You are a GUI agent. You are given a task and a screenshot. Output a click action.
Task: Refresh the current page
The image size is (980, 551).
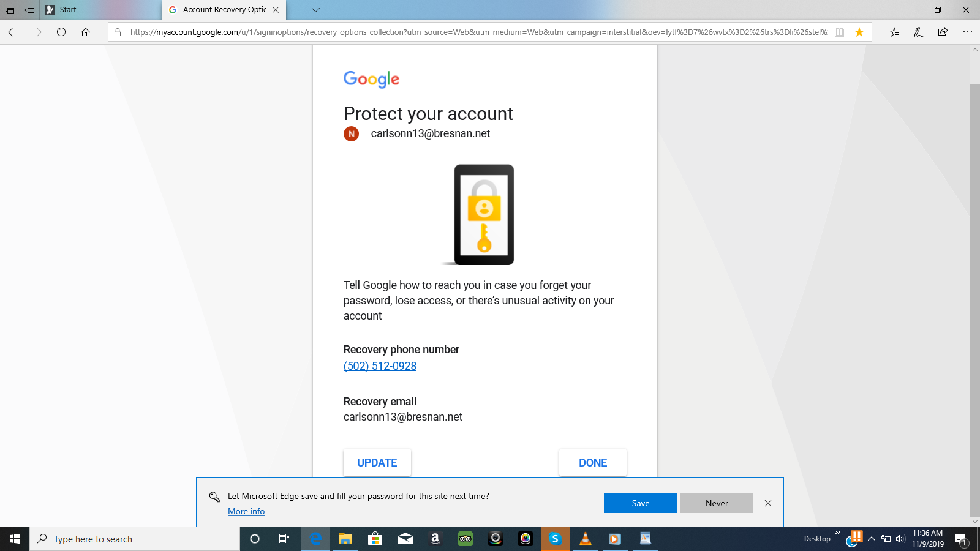coord(61,32)
